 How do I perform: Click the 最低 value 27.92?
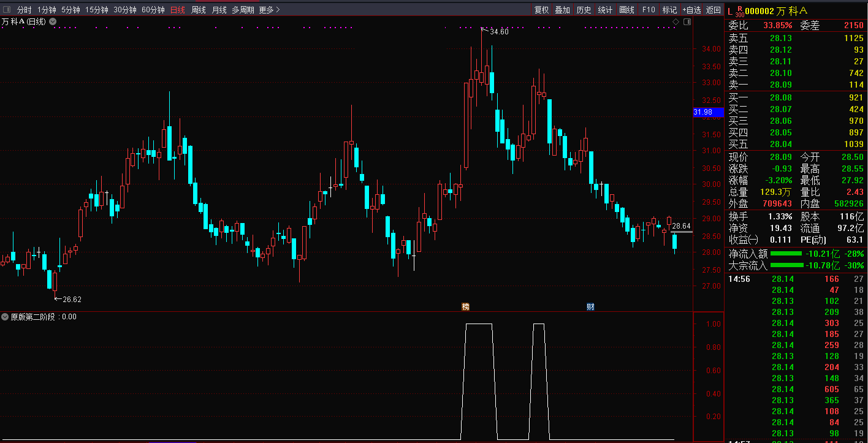851,181
